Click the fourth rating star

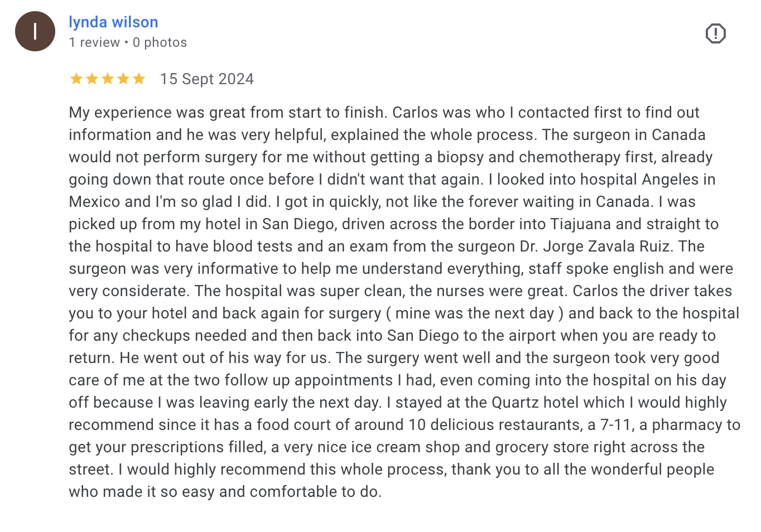(123, 79)
